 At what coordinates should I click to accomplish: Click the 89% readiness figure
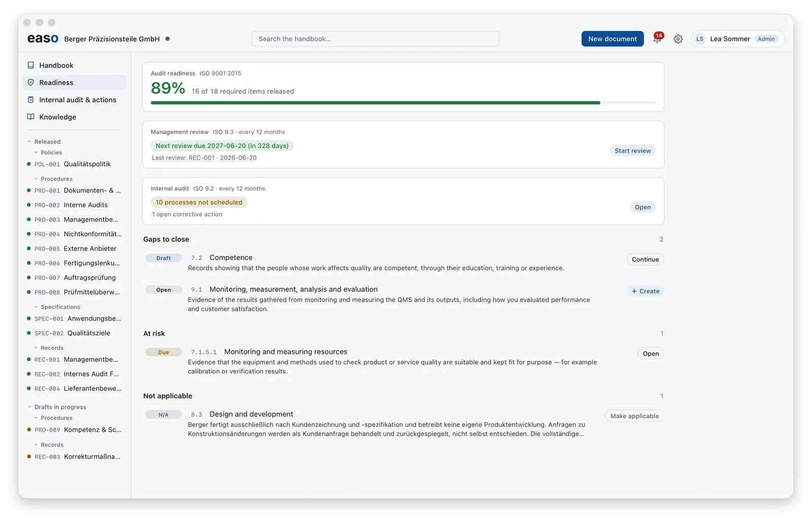point(168,88)
